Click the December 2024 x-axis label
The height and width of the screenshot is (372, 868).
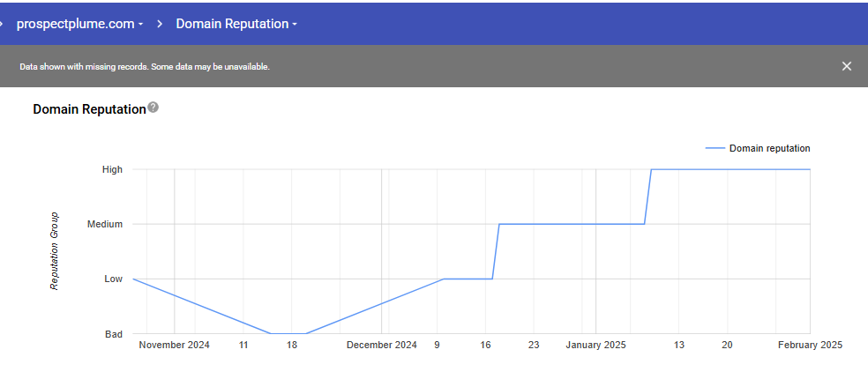pos(381,346)
